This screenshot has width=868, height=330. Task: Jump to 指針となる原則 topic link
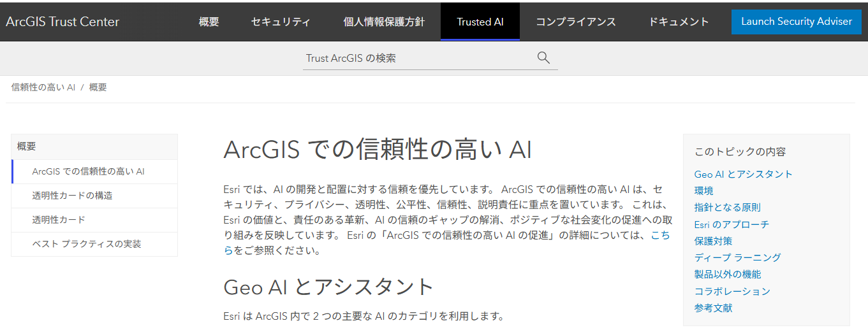(728, 207)
